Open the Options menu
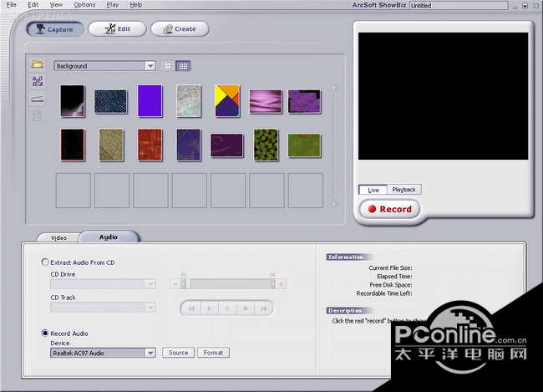The width and height of the screenshot is (543, 392). pyautogui.click(x=84, y=5)
